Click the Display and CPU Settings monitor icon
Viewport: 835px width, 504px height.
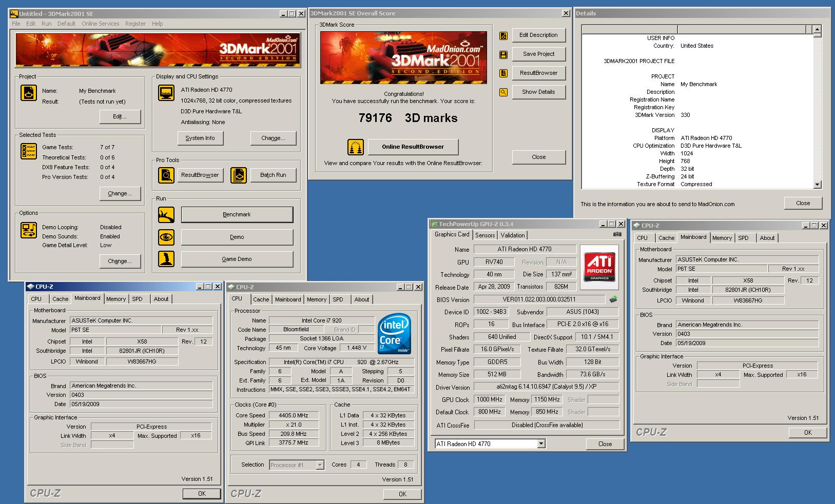(x=166, y=93)
